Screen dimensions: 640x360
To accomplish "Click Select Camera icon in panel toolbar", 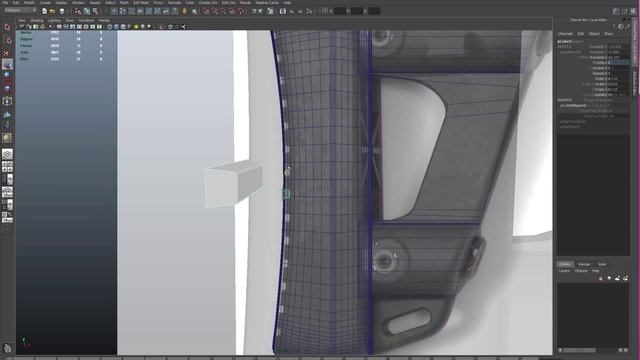I will (x=22, y=27).
